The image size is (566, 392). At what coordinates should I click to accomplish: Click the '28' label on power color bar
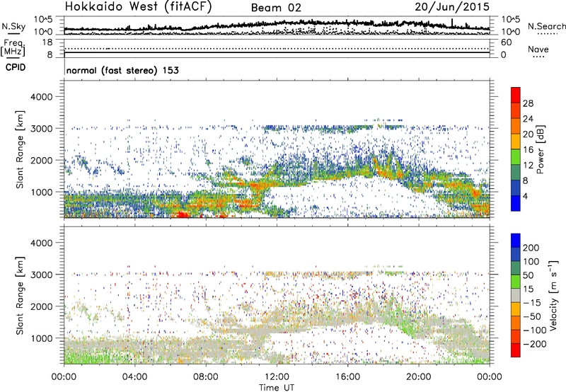tap(528, 103)
